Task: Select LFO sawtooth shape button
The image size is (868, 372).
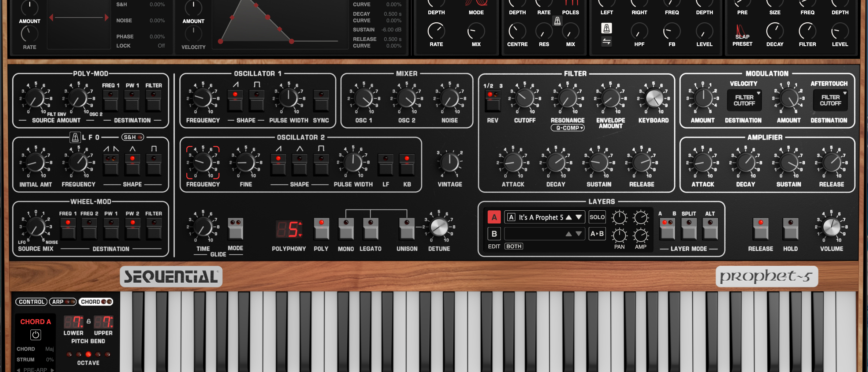Action: click(x=111, y=164)
